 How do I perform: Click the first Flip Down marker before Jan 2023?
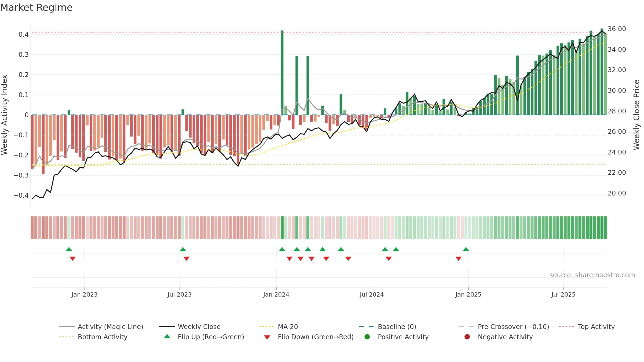pos(73,258)
